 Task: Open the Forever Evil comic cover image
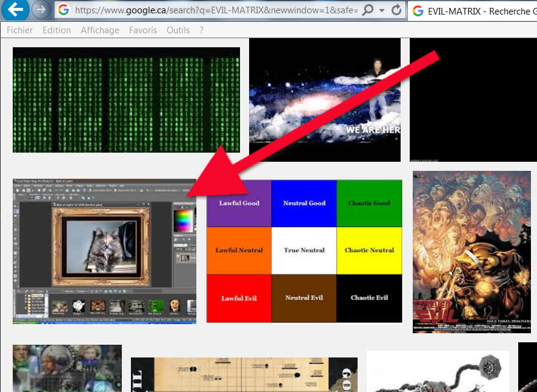472,251
